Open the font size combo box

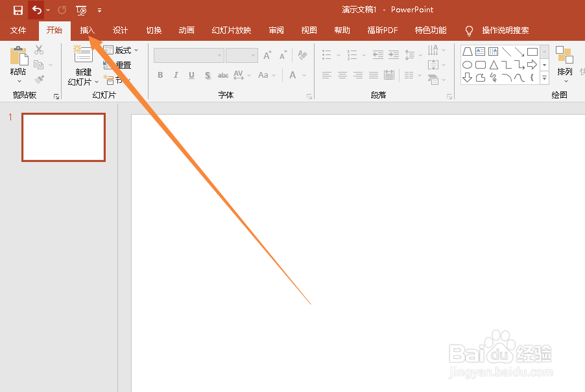pyautogui.click(x=242, y=55)
